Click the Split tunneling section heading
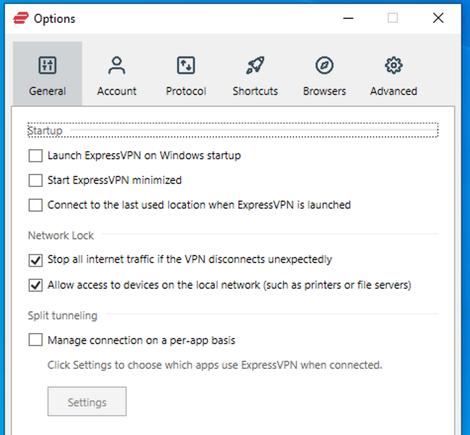The image size is (470, 435). [x=62, y=315]
